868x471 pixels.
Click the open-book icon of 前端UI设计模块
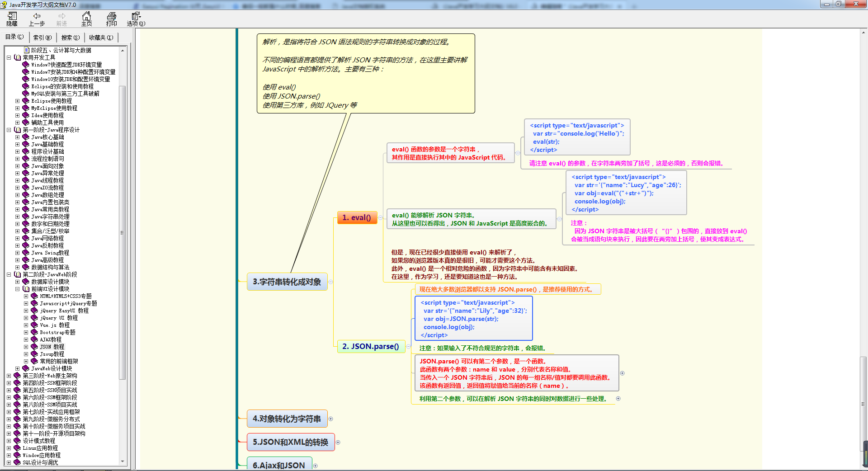[x=26, y=289]
